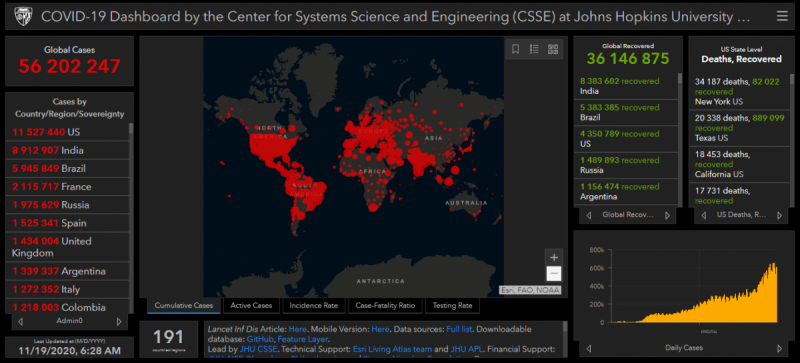This screenshot has width=800, height=363.
Task: Open the map bookmarks icon
Action: click(515, 49)
